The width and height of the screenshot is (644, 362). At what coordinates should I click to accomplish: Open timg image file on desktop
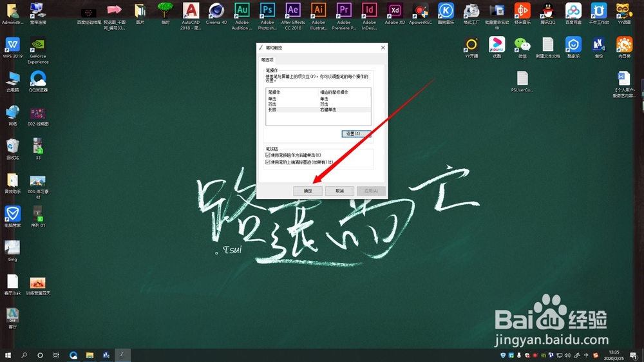click(x=13, y=251)
